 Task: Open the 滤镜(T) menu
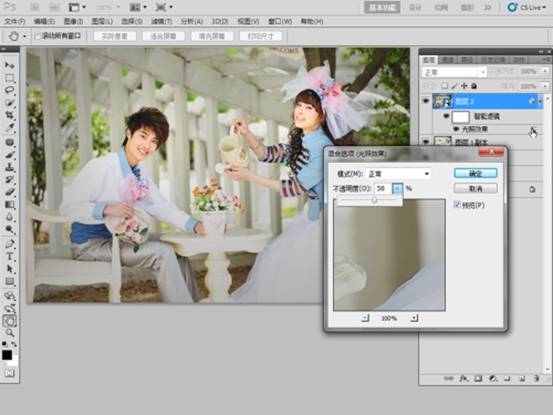[x=162, y=22]
